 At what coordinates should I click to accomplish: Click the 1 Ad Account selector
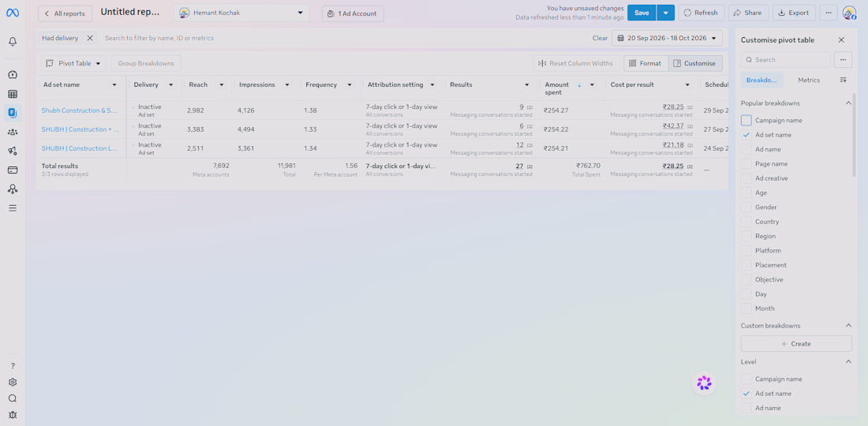pyautogui.click(x=353, y=13)
